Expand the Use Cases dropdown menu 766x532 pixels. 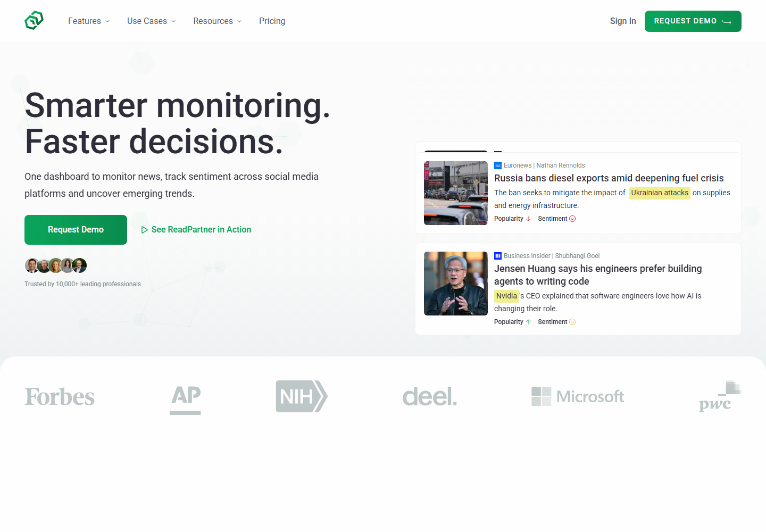coord(151,21)
